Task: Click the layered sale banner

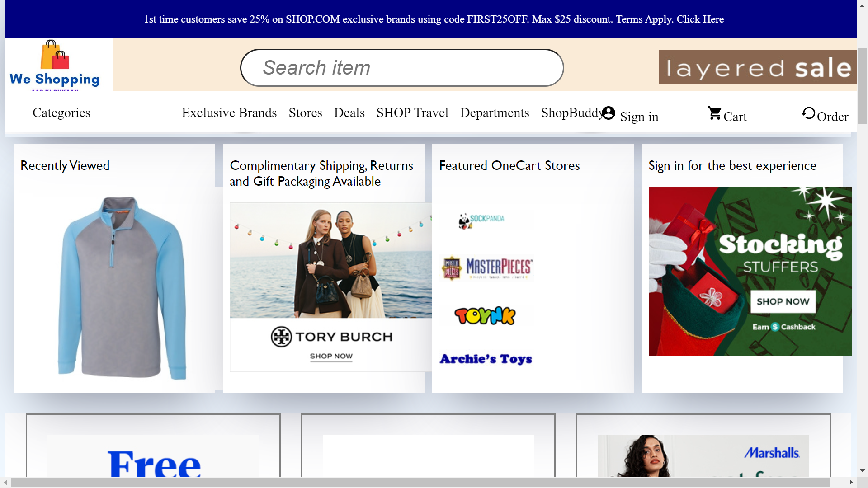Action: click(757, 67)
